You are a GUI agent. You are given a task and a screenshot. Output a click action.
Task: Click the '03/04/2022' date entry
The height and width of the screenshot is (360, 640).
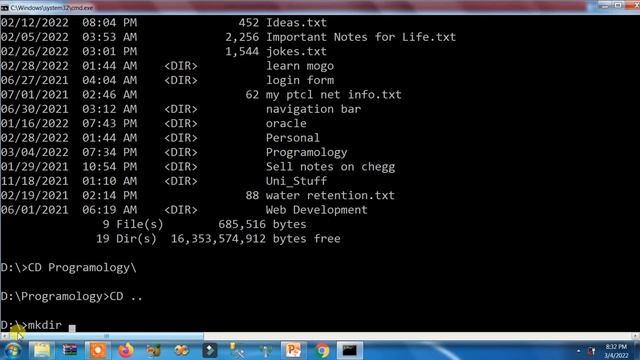(34, 152)
